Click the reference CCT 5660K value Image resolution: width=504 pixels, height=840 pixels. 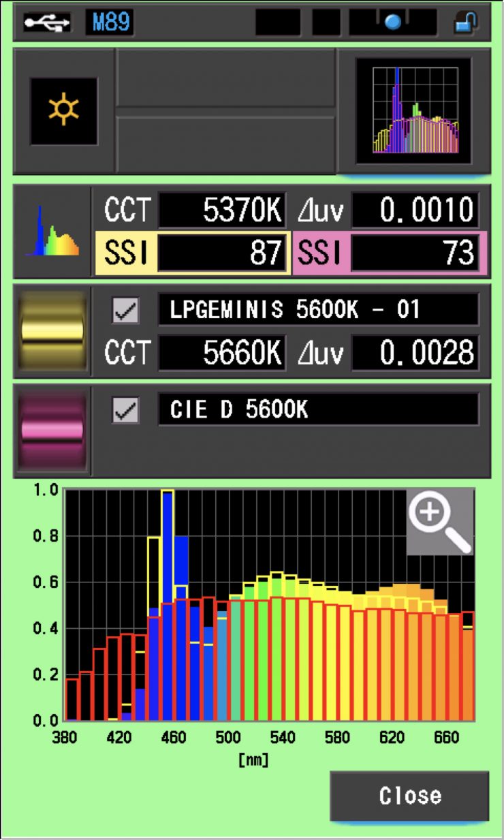pyautogui.click(x=222, y=353)
